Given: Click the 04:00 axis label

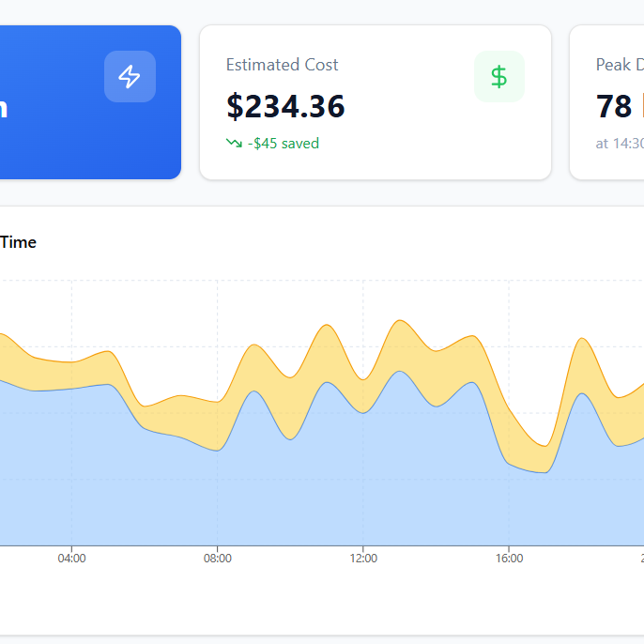Looking at the screenshot, I should 71,558.
